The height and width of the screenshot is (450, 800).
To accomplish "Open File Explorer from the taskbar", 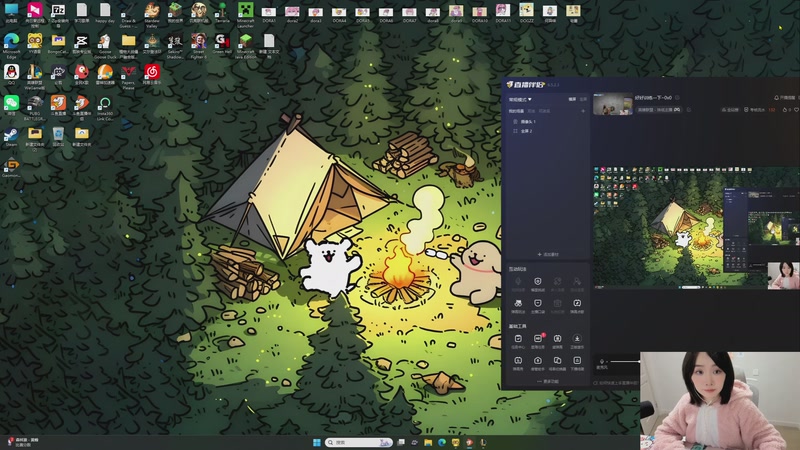I will pos(428,442).
